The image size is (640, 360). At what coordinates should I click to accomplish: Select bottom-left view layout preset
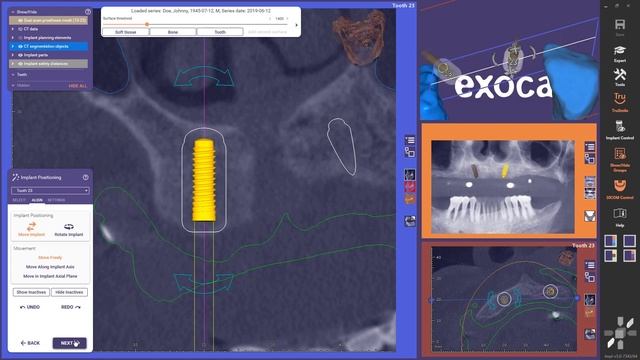(x=611, y=256)
